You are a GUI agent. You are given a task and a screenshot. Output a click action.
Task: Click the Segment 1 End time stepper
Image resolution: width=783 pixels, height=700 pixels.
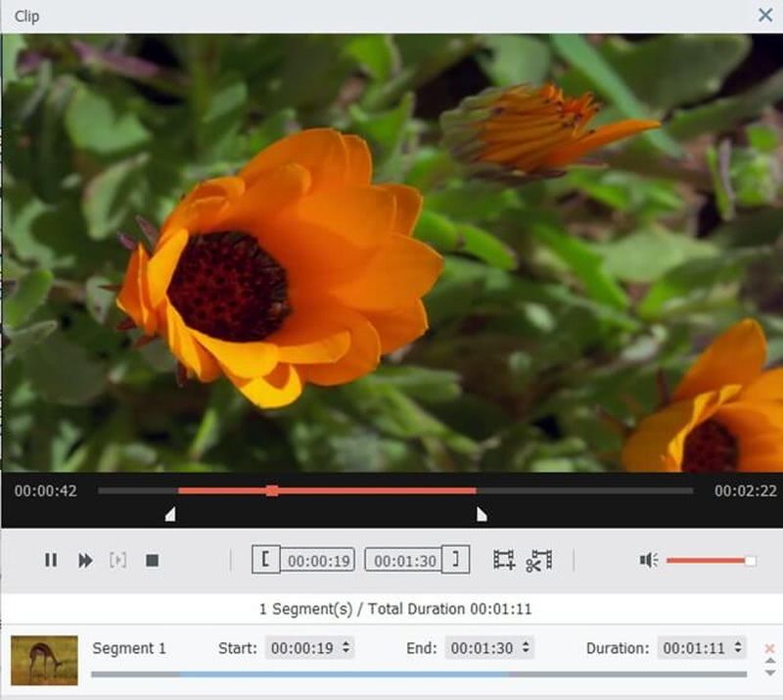coord(526,647)
